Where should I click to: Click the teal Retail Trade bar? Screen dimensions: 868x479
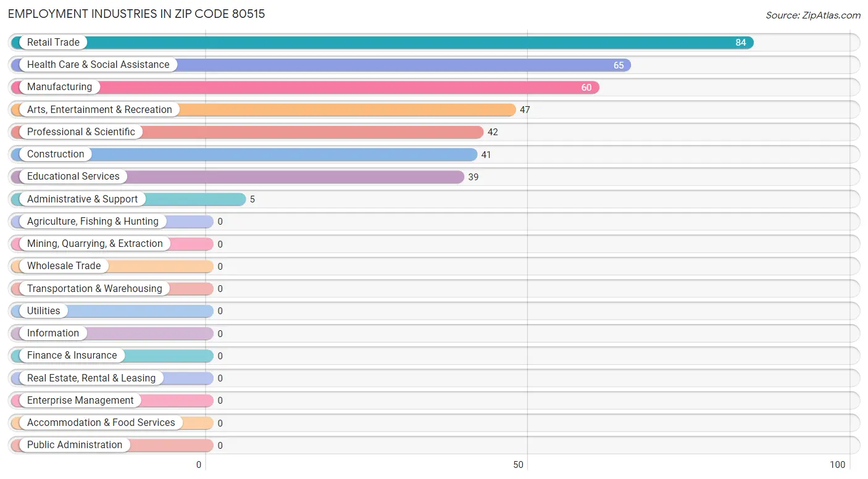click(382, 43)
